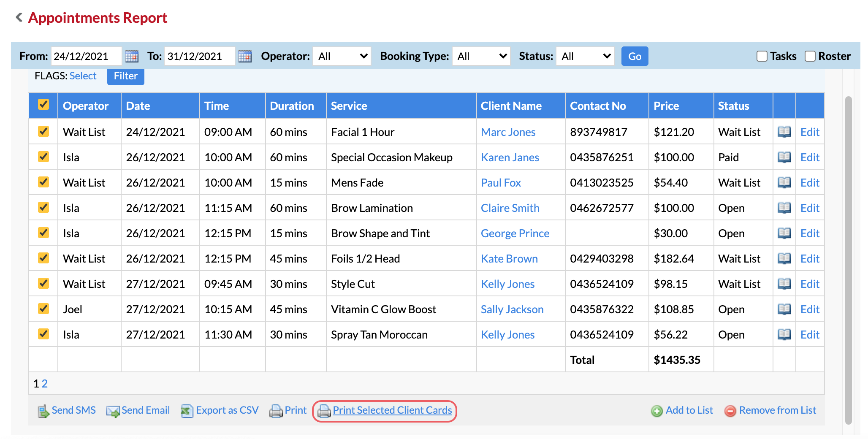
Task: Open client card book icon for Marc Jones
Action: pyautogui.click(x=784, y=132)
